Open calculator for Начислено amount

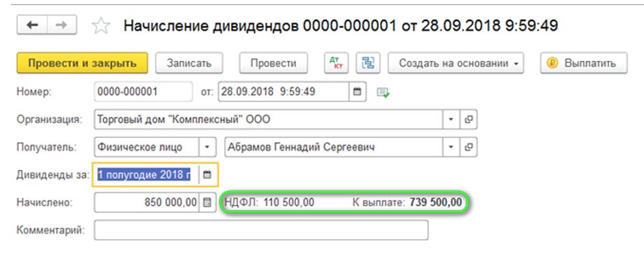point(207,202)
